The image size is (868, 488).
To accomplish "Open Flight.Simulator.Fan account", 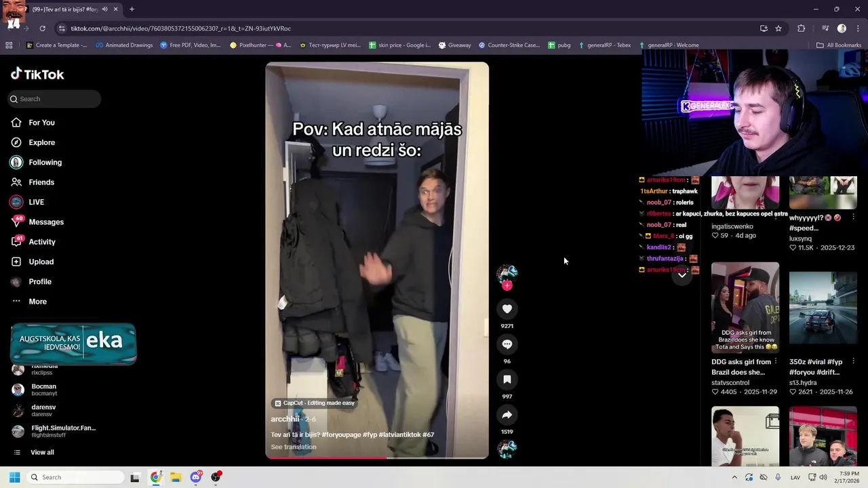I will tap(54, 431).
